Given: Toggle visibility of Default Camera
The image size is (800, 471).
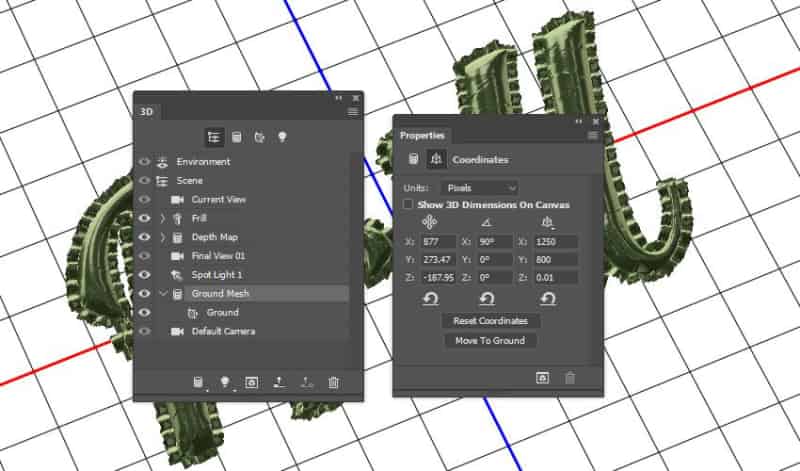Looking at the screenshot, I should (144, 331).
